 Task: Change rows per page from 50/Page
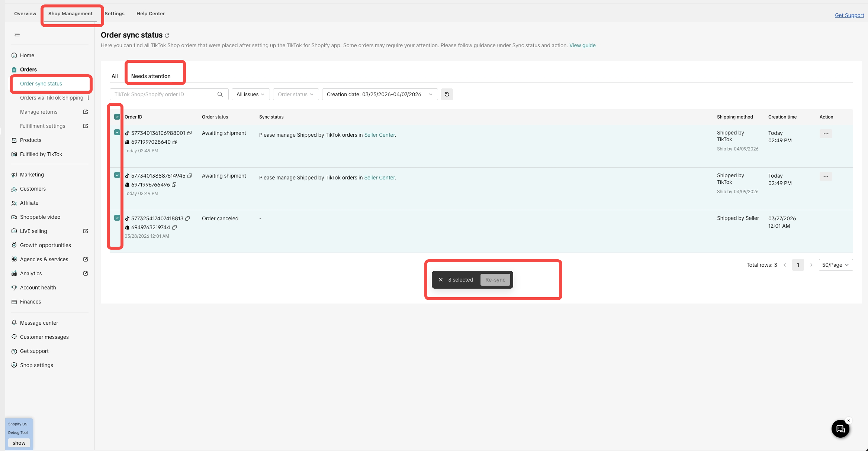pyautogui.click(x=836, y=265)
